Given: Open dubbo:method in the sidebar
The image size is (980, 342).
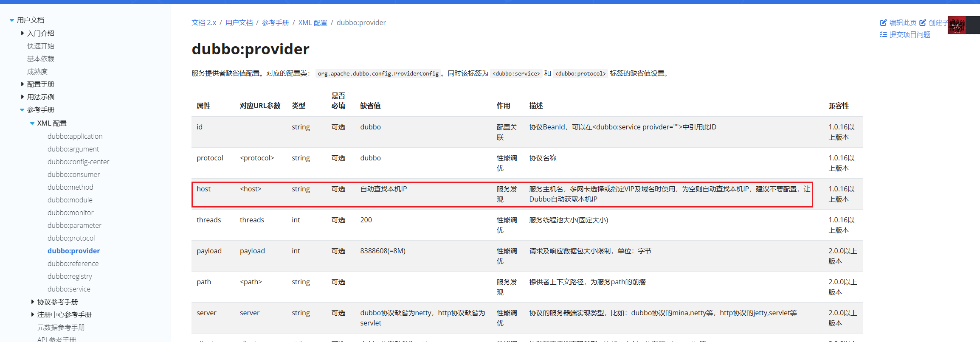Looking at the screenshot, I should pyautogui.click(x=70, y=187).
